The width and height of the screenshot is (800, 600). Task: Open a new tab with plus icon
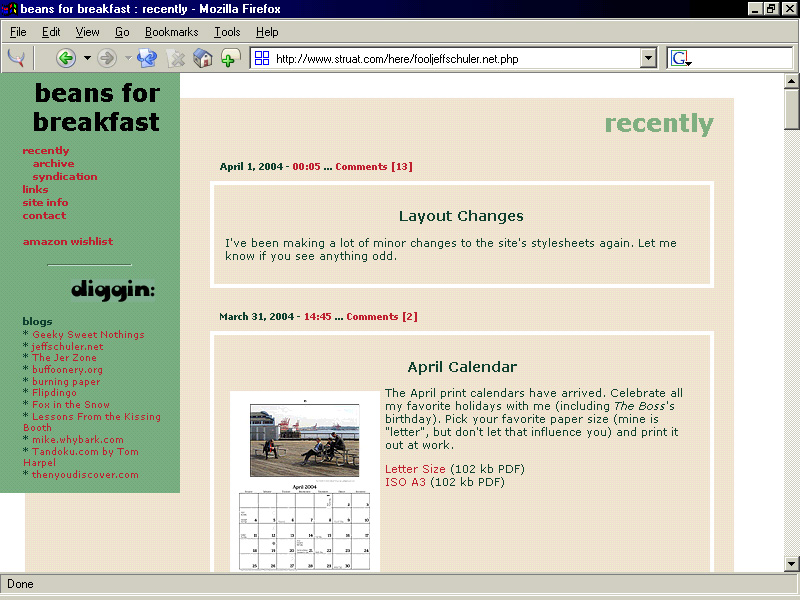pos(230,58)
